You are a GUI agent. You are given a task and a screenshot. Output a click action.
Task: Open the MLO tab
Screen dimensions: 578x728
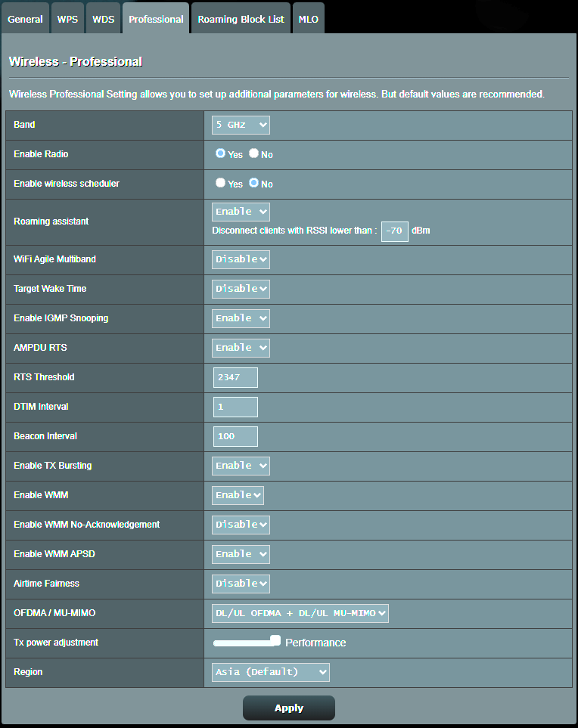pos(308,19)
